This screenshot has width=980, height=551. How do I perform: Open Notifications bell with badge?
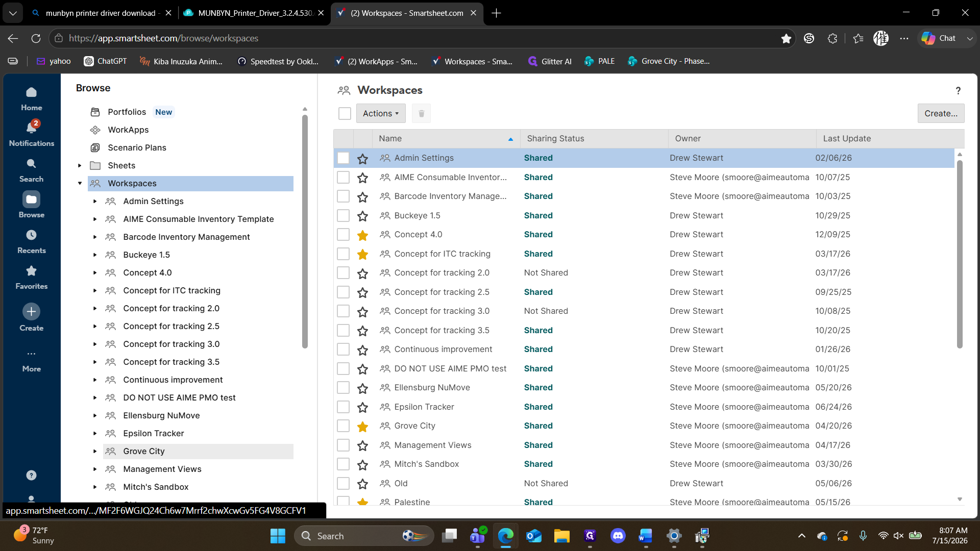(31, 134)
